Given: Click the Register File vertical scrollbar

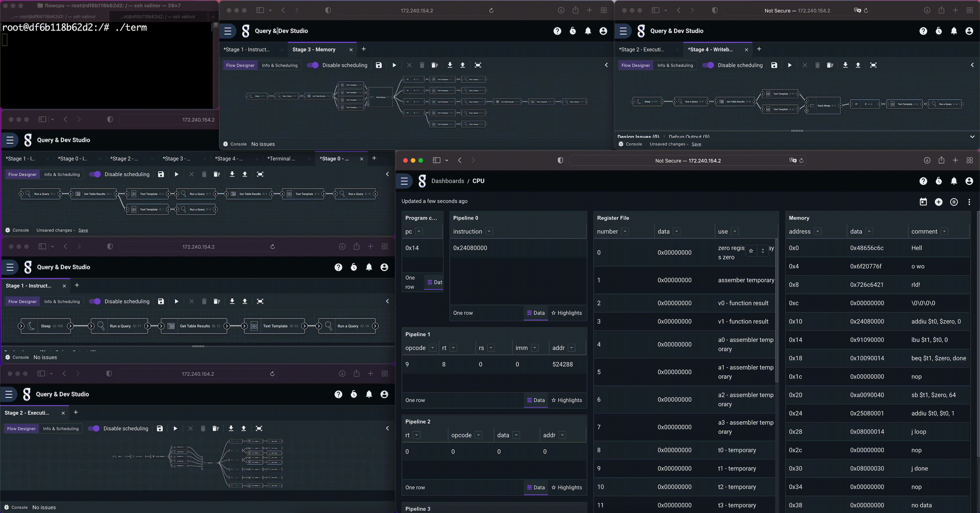Looking at the screenshot, I should [x=776, y=310].
